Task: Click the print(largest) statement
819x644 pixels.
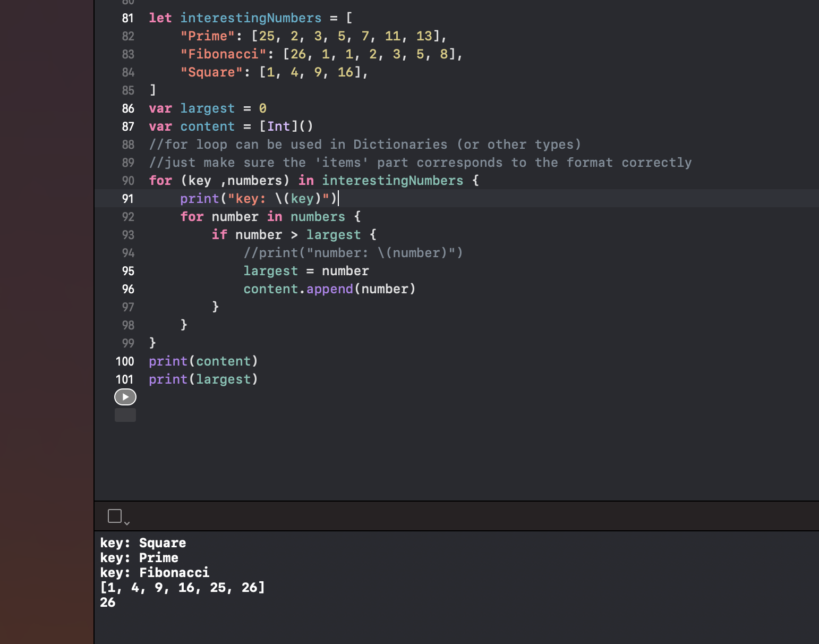Action: point(203,379)
